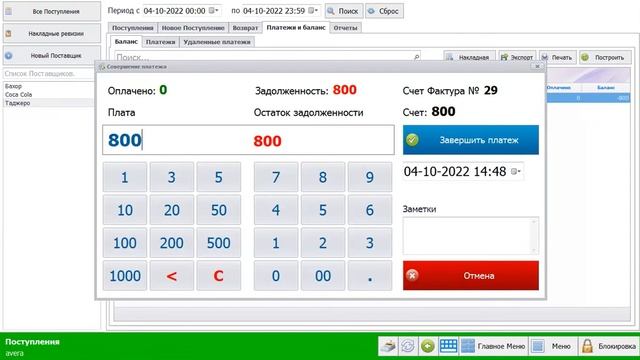Clear the amount with red C key
The width and height of the screenshot is (640, 360).
219,276
